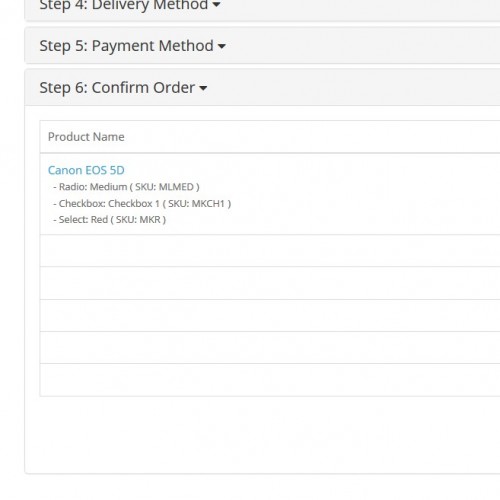Screen dimensions: 500x500
Task: Expand the Payment Method caret arrow
Action: click(222, 46)
